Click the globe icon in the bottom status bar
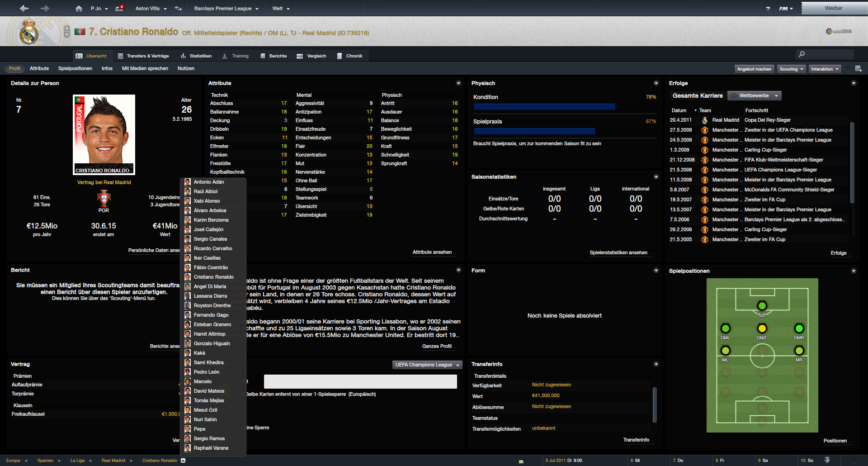Screen dimensions: 868x466 827,460
